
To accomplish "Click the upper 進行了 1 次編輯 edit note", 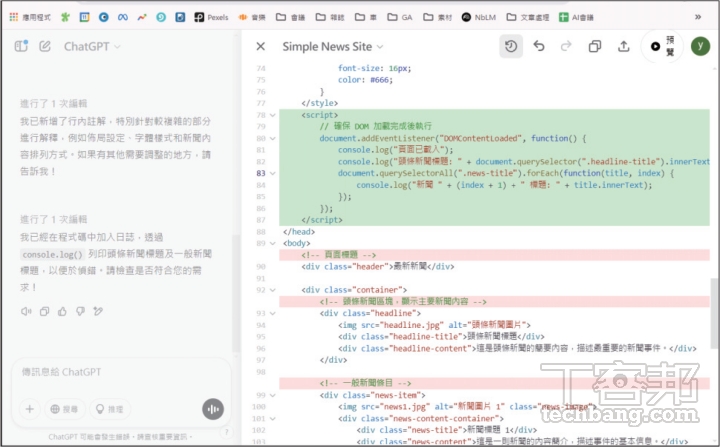I will pyautogui.click(x=54, y=104).
